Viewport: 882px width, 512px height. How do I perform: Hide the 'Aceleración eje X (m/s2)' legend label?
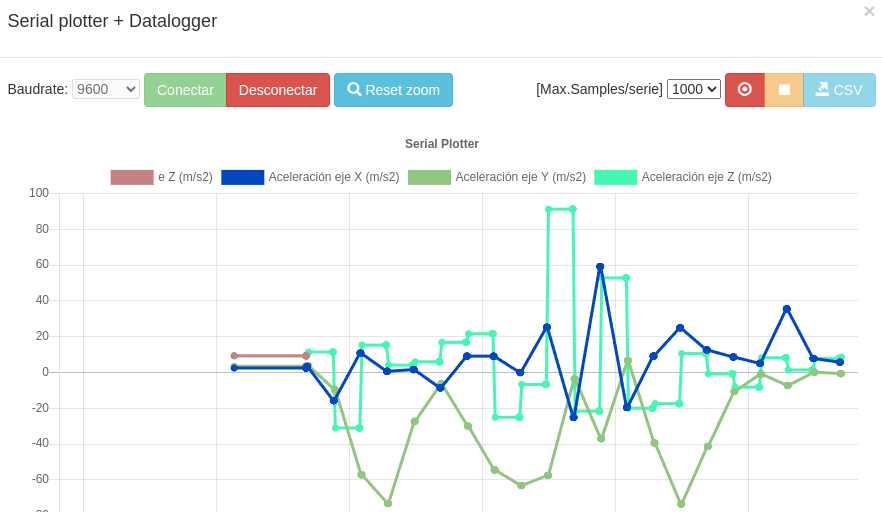pyautogui.click(x=333, y=177)
